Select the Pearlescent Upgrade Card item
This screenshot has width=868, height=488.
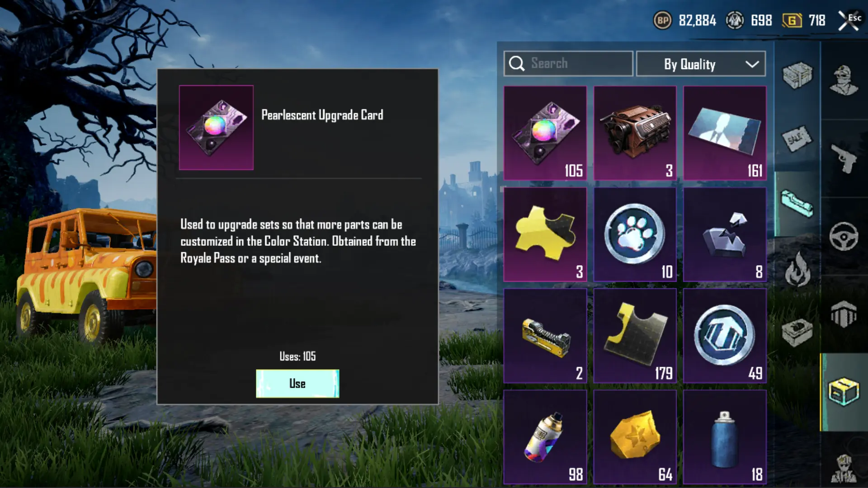tap(545, 133)
